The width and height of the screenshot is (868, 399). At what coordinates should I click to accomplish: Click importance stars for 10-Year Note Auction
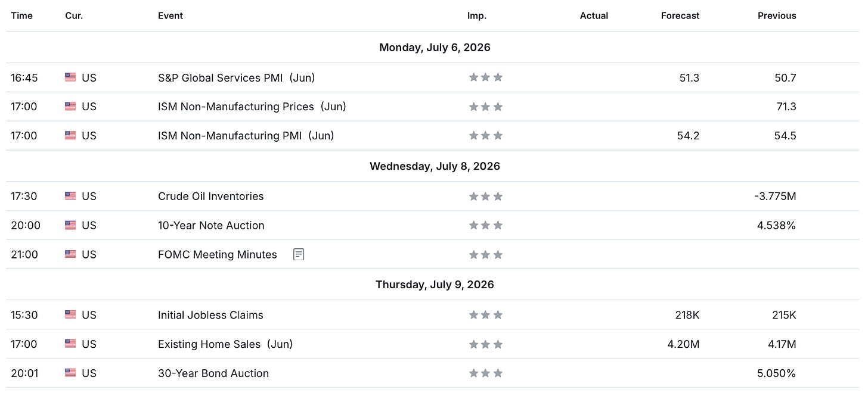[x=485, y=225]
